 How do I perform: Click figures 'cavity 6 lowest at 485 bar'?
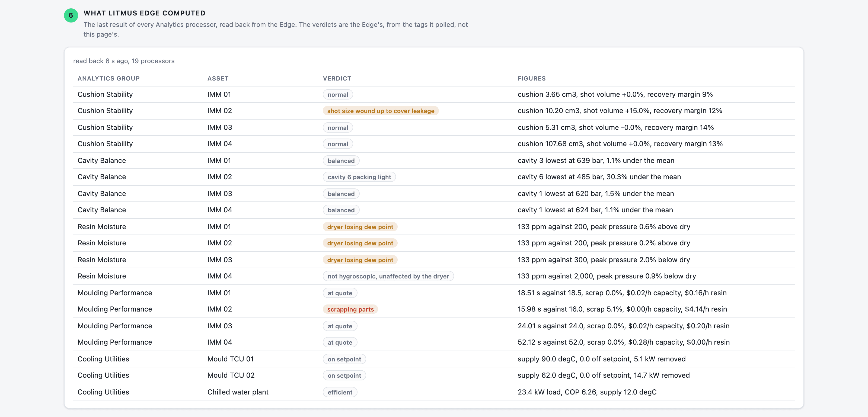pos(560,177)
